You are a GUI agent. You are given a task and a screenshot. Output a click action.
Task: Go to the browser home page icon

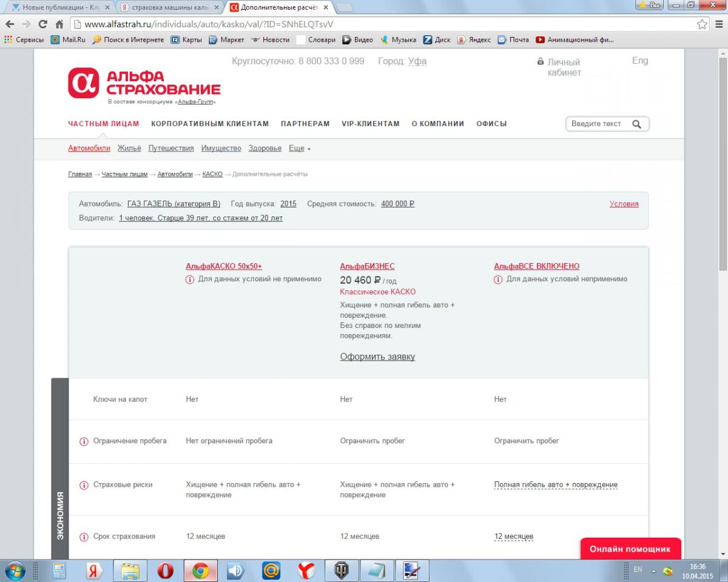tap(59, 24)
